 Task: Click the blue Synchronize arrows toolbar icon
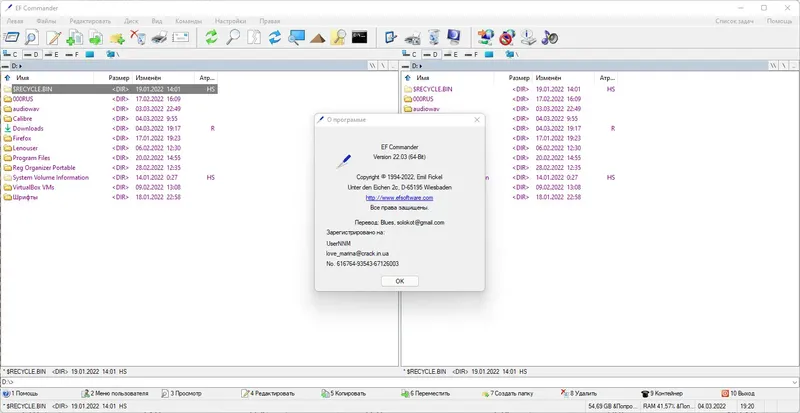coord(275,37)
